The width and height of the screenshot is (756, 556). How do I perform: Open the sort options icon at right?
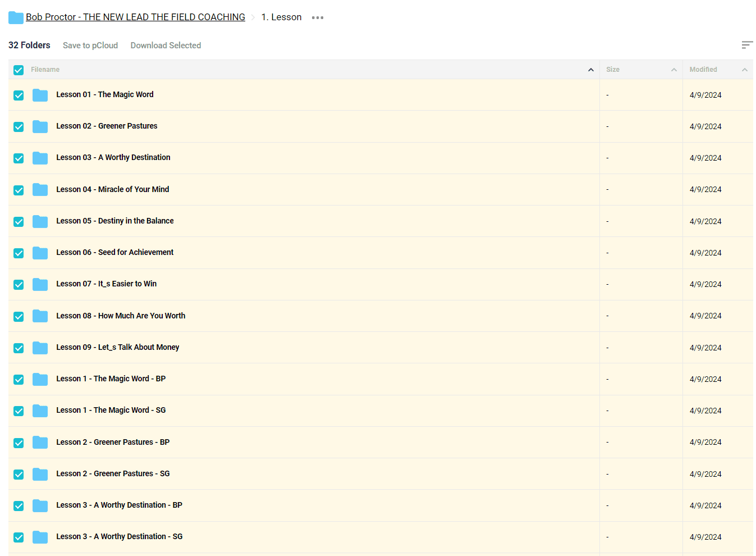747,45
